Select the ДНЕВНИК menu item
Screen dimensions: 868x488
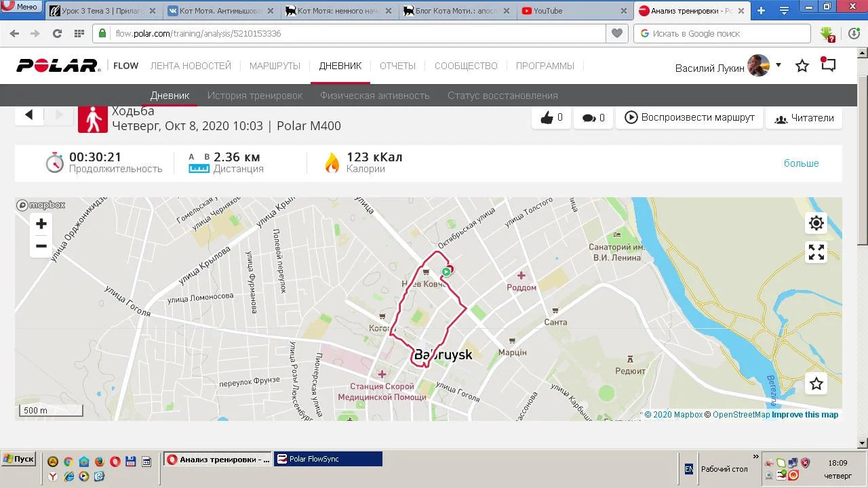(340, 66)
